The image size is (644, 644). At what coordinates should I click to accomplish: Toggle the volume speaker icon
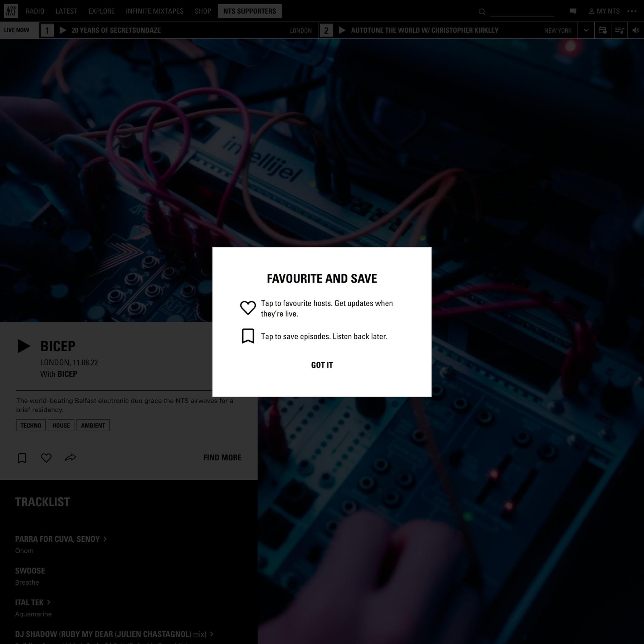636,30
